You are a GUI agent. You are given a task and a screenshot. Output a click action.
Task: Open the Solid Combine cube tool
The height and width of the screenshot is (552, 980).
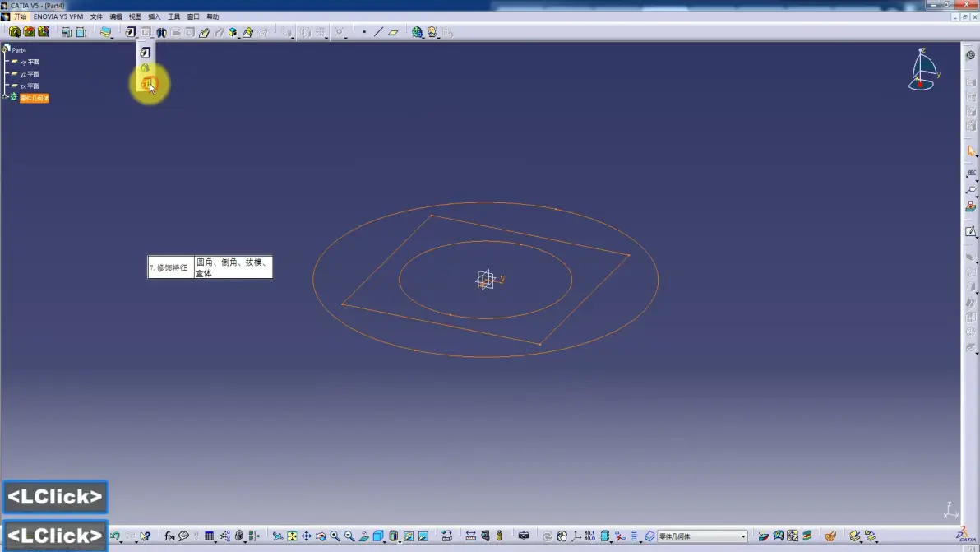tap(233, 33)
